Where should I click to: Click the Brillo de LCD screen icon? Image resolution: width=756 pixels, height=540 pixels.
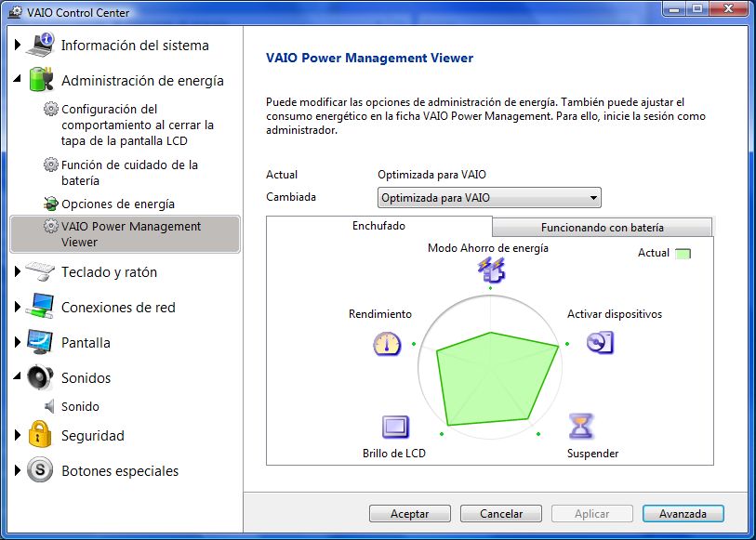pos(395,427)
